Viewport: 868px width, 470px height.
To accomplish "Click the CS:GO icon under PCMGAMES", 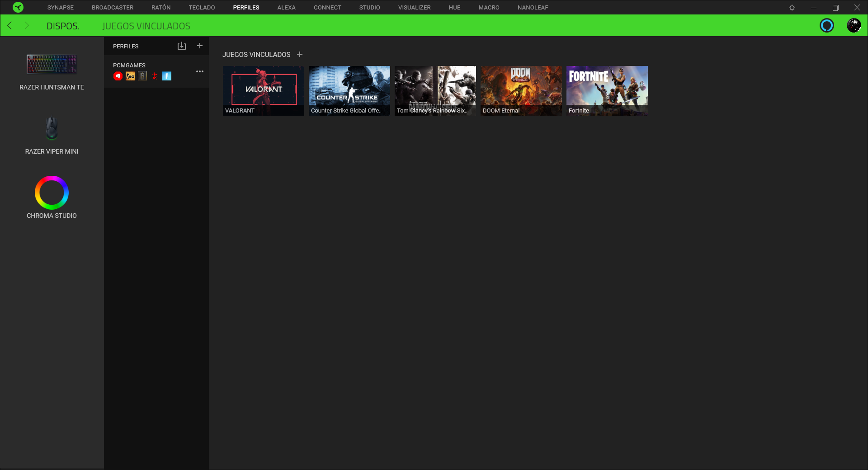I will coord(130,76).
